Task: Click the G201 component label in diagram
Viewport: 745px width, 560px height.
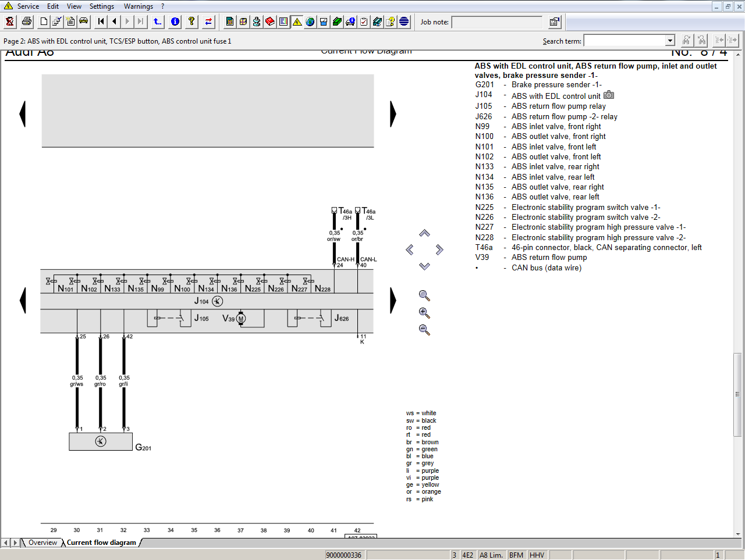Action: click(x=143, y=447)
